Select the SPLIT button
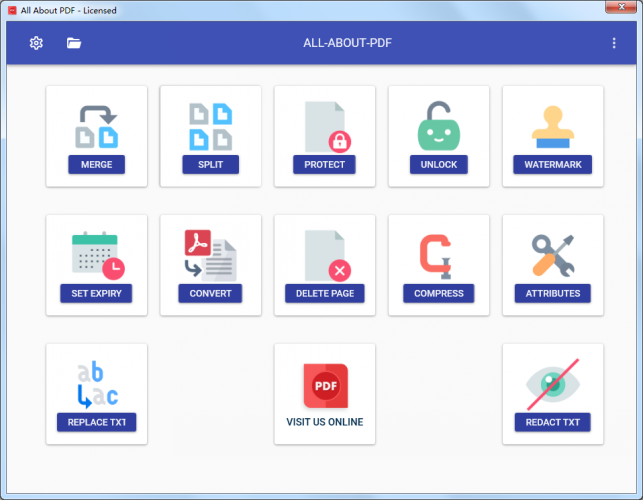Screen dimensions: 643x500 point(210,164)
